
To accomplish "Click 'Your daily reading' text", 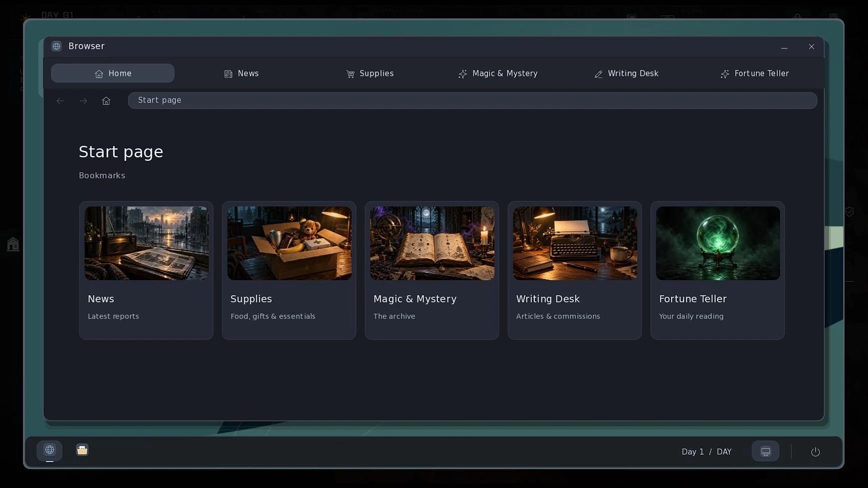I will [x=691, y=316].
